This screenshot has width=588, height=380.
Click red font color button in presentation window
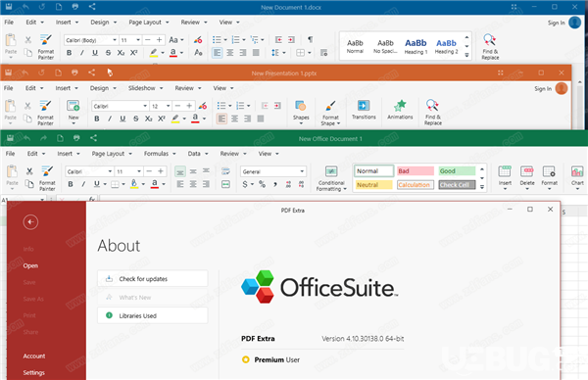click(195, 119)
